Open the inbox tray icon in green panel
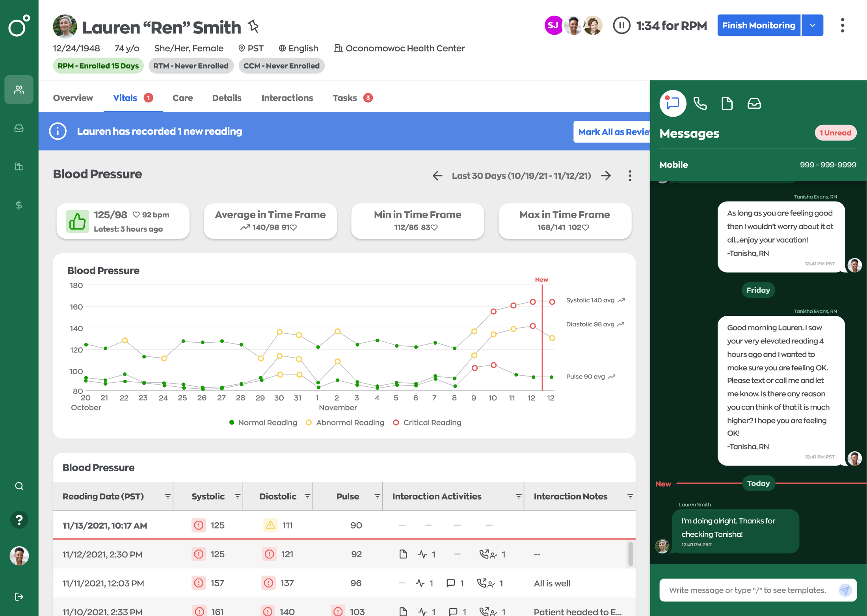 (x=754, y=104)
